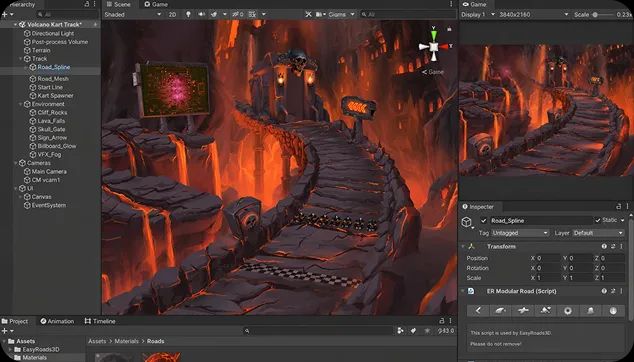This screenshot has width=634, height=362.
Task: Open the Shaded draw mode dropdown
Action: [x=133, y=14]
